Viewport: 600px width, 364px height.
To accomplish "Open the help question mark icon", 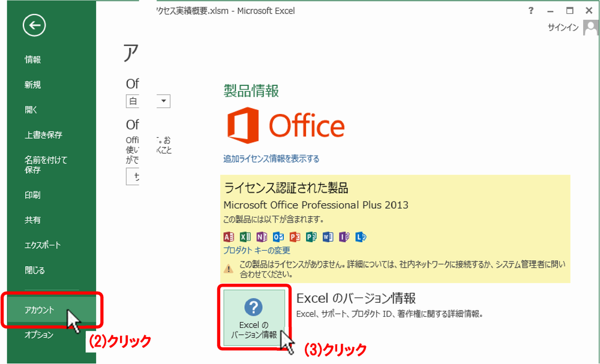I will click(531, 11).
